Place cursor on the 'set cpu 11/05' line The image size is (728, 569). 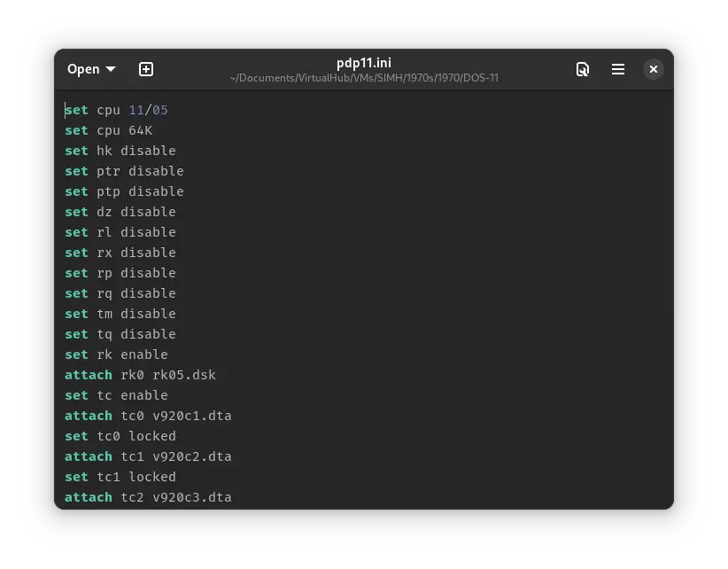(115, 110)
